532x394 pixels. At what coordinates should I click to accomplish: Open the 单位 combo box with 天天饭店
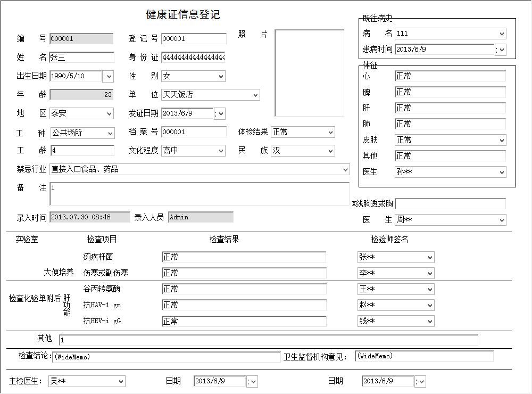255,95
